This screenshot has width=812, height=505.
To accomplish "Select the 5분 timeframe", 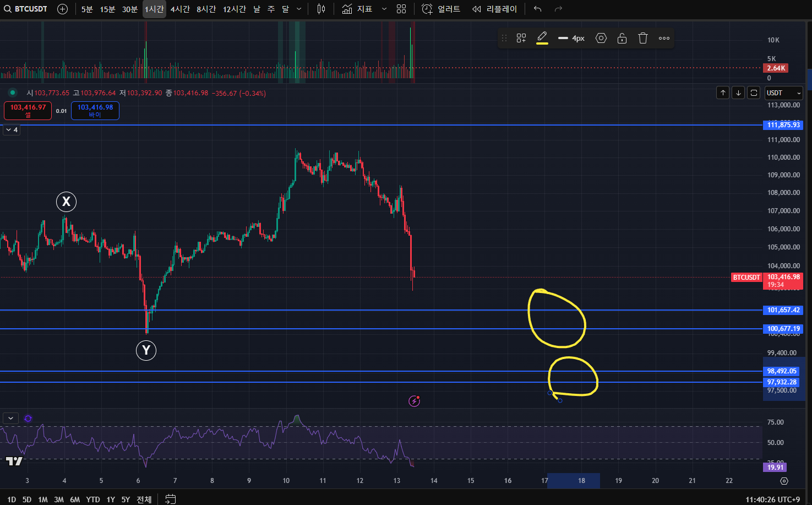I will pyautogui.click(x=87, y=9).
